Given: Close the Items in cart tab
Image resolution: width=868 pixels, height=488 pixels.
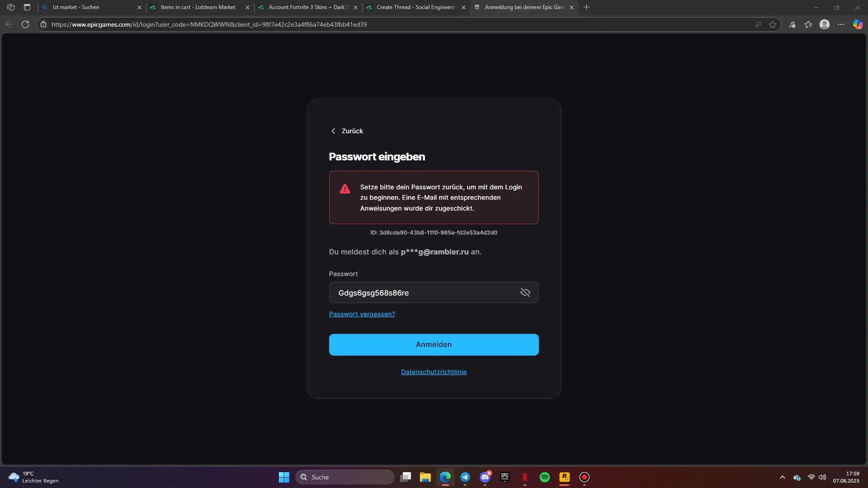Looking at the screenshot, I should (247, 8).
